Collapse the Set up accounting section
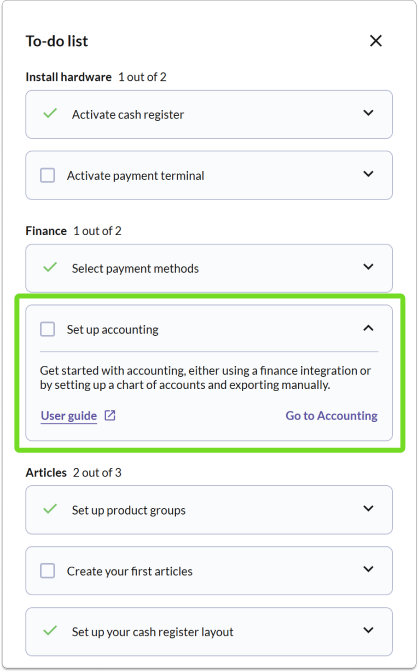The image size is (419, 672). [x=368, y=328]
